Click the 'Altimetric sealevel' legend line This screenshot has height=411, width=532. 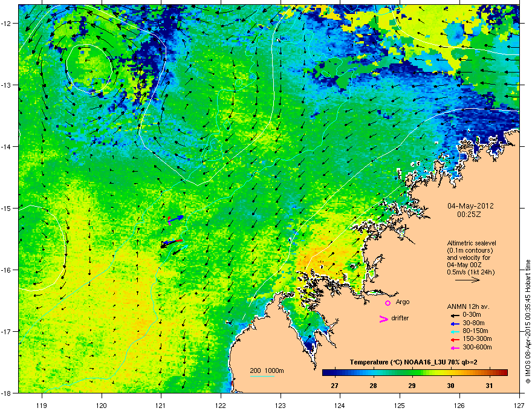point(472,243)
